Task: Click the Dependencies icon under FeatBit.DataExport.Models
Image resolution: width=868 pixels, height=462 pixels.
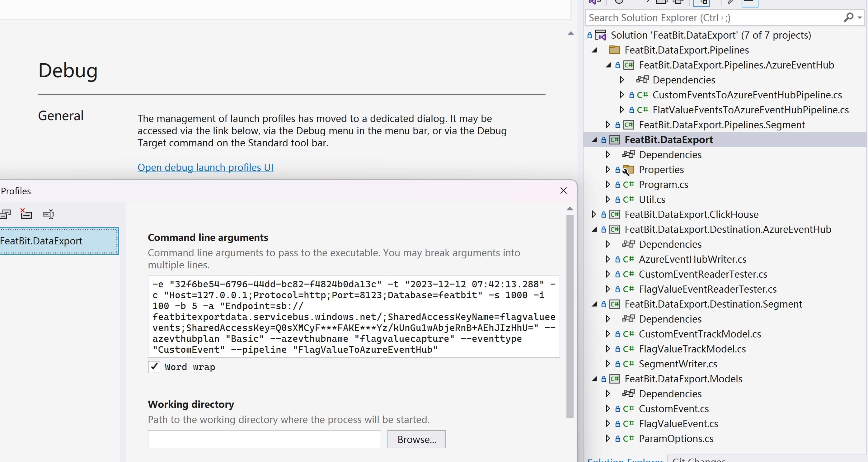Action: click(x=628, y=393)
